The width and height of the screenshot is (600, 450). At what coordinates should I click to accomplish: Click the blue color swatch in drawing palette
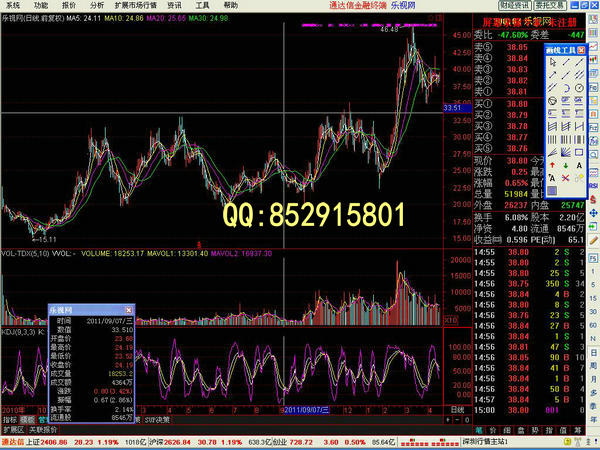(x=553, y=190)
